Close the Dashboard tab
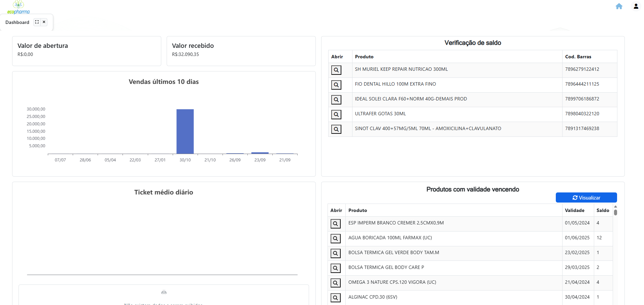This screenshot has height=305, width=644. click(44, 22)
